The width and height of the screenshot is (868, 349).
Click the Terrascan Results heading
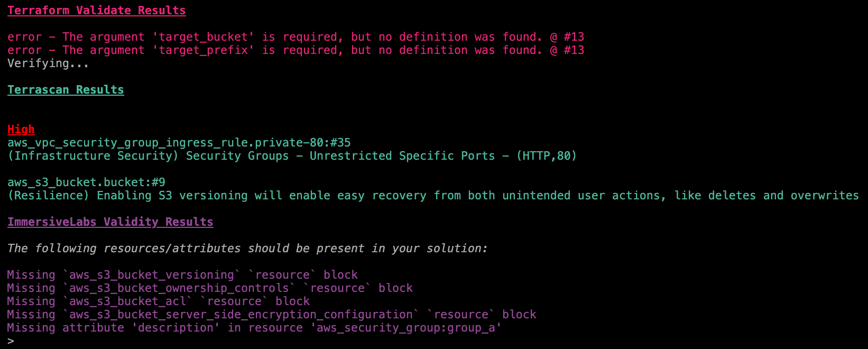66,90
